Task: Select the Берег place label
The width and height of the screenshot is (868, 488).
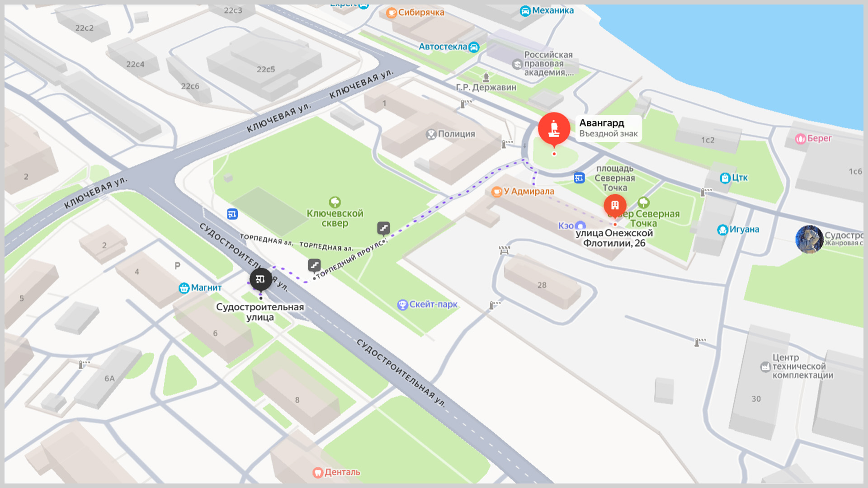Action: 819,138
